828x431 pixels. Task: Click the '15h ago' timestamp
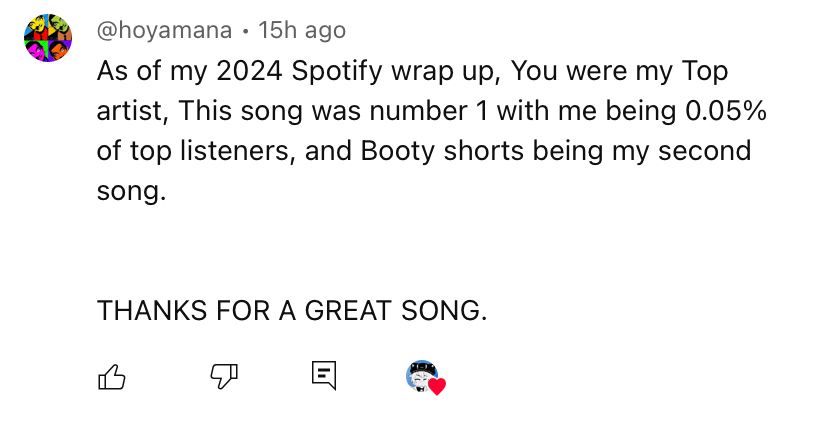(302, 31)
